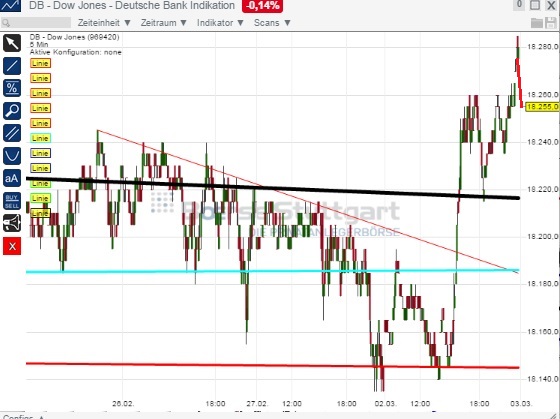Viewport: 560px width, 419px height.
Task: Click the blue chart logo icon
Action: tap(10, 5)
